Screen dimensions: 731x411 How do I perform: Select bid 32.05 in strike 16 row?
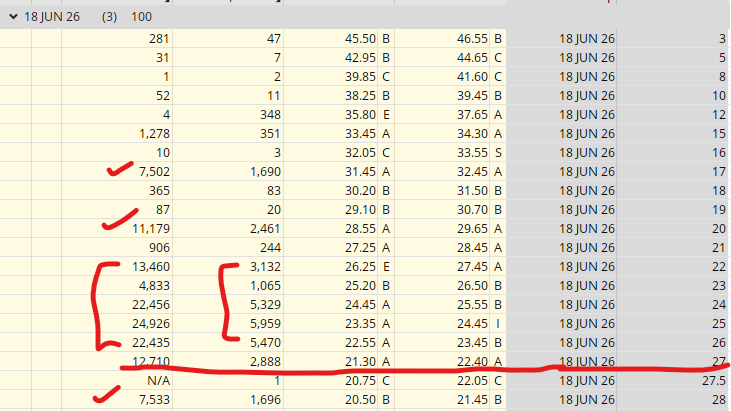tap(360, 153)
